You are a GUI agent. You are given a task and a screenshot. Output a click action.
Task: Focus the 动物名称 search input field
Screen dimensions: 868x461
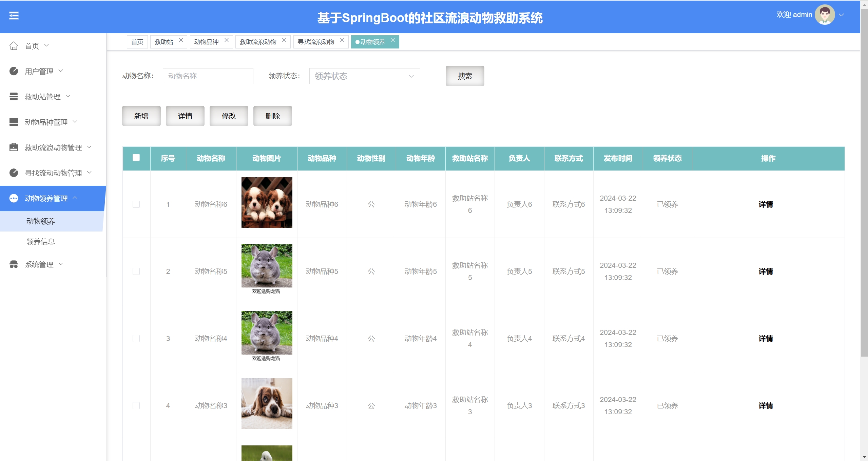(208, 76)
